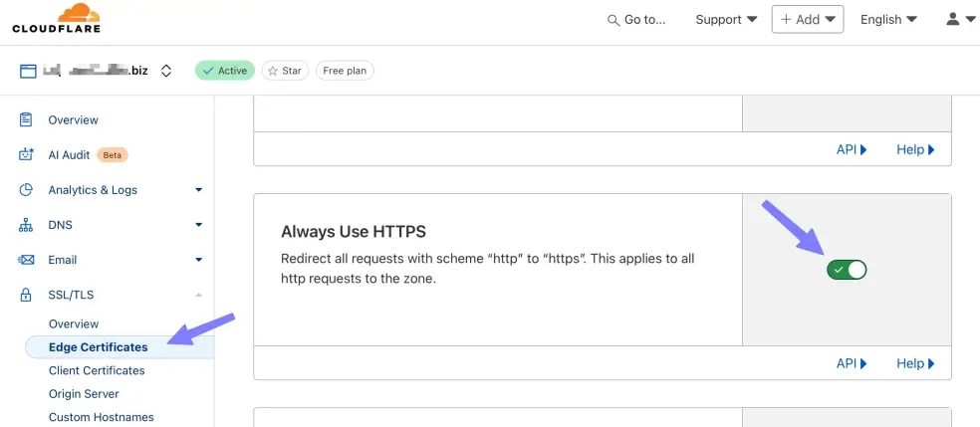Open Origin Server page

84,394
